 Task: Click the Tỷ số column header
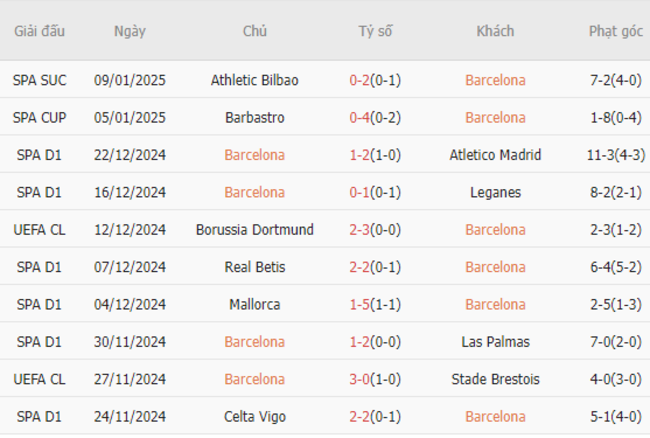pos(375,31)
